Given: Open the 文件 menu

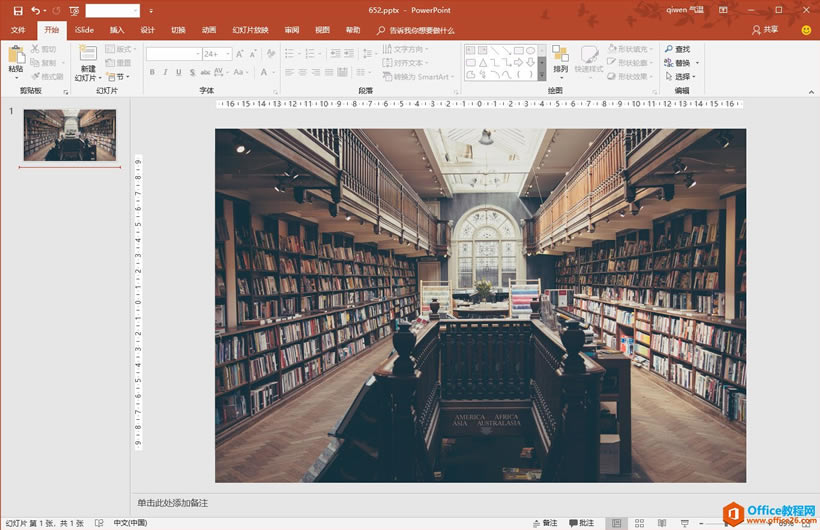Looking at the screenshot, I should (x=18, y=30).
